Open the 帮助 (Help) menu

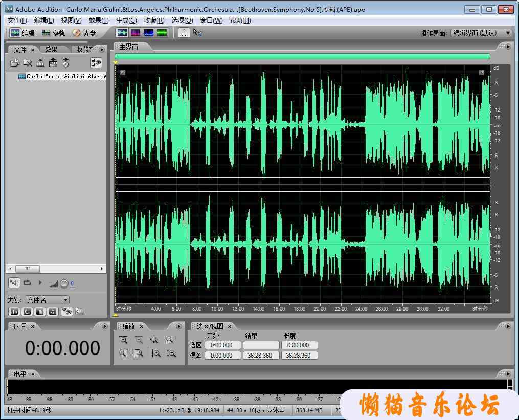pyautogui.click(x=240, y=20)
